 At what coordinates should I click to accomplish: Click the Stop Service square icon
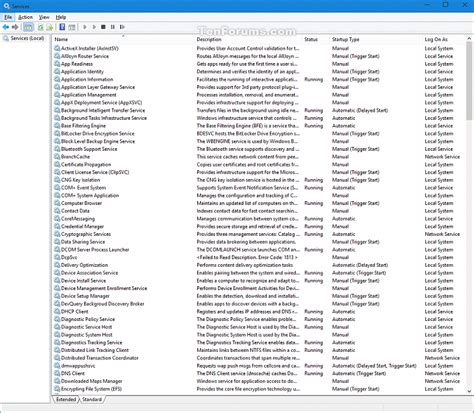(103, 27)
